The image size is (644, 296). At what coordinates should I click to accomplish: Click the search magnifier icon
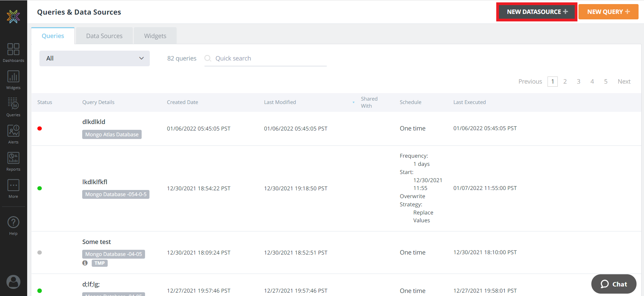pos(208,58)
